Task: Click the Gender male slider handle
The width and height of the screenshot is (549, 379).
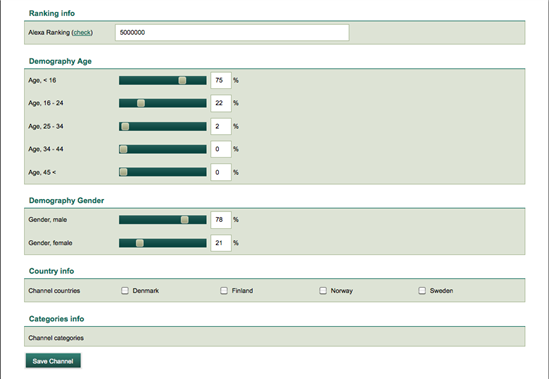Action: (x=185, y=220)
